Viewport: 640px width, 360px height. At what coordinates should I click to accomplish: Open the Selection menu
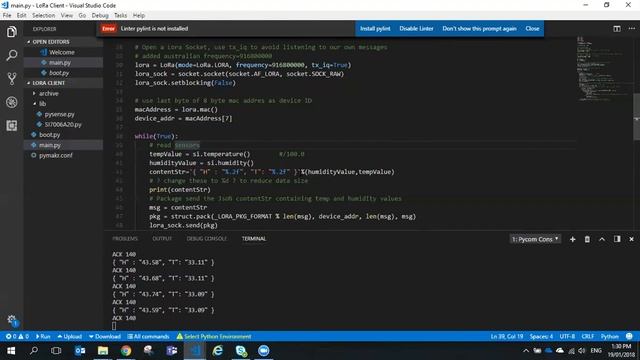click(43, 16)
